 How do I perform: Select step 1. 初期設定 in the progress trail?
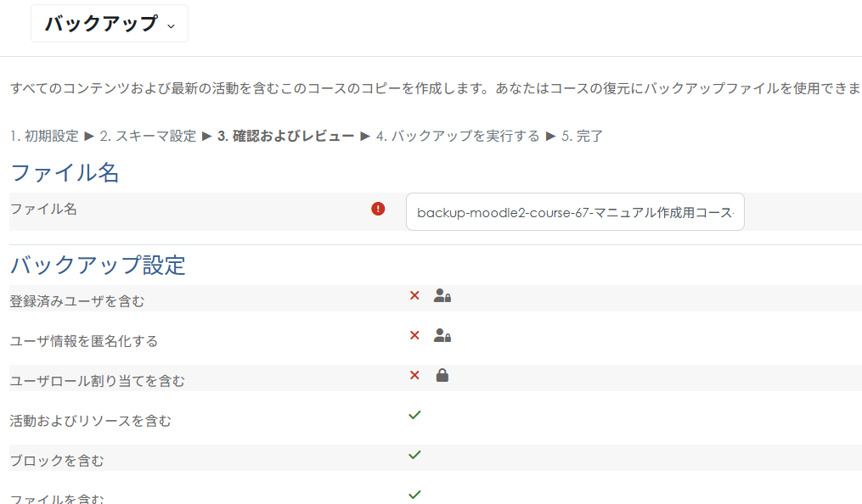(44, 136)
